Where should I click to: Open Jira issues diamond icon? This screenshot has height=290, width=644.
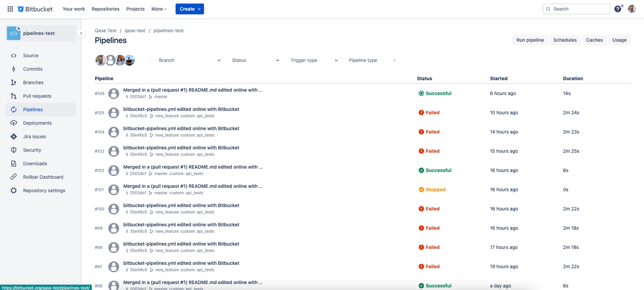click(x=14, y=137)
